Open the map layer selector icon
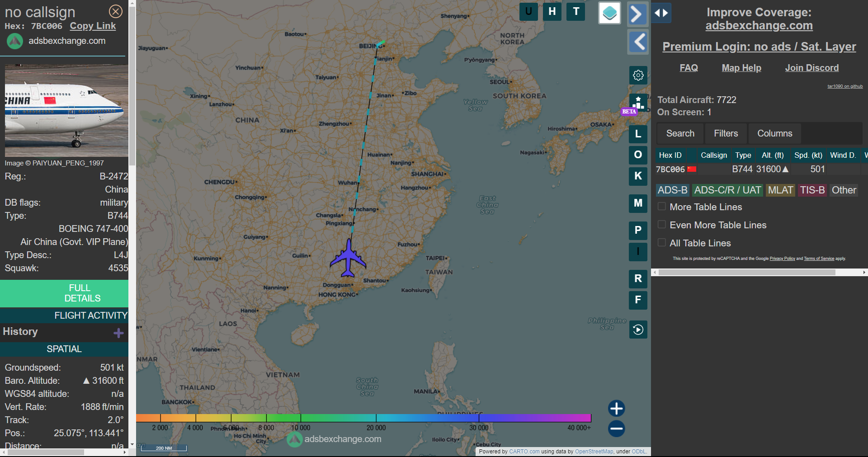This screenshot has height=457, width=868. 609,13
